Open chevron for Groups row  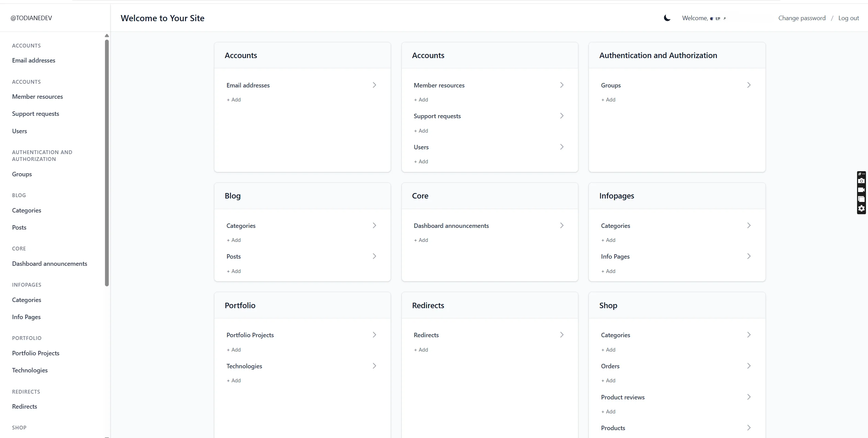coord(749,85)
